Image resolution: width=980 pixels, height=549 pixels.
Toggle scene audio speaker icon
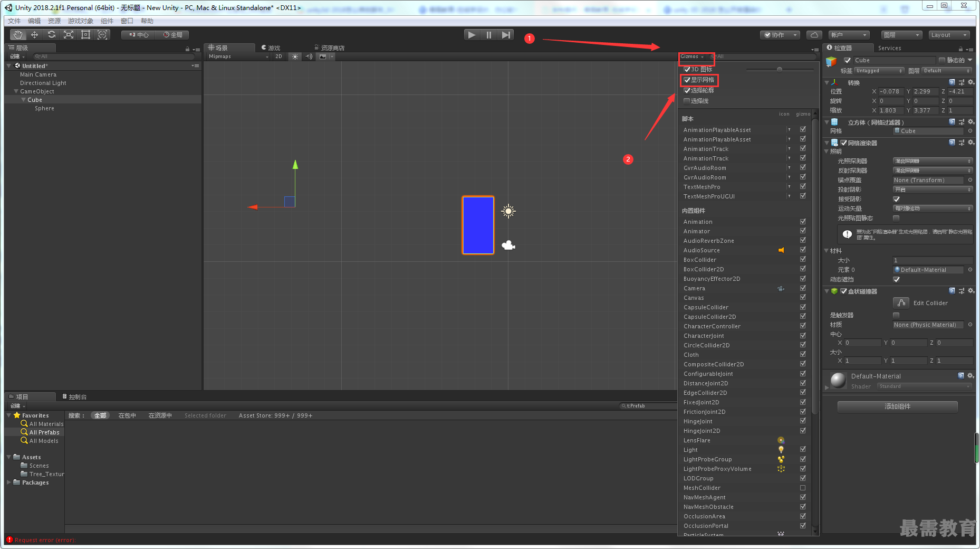tap(309, 56)
